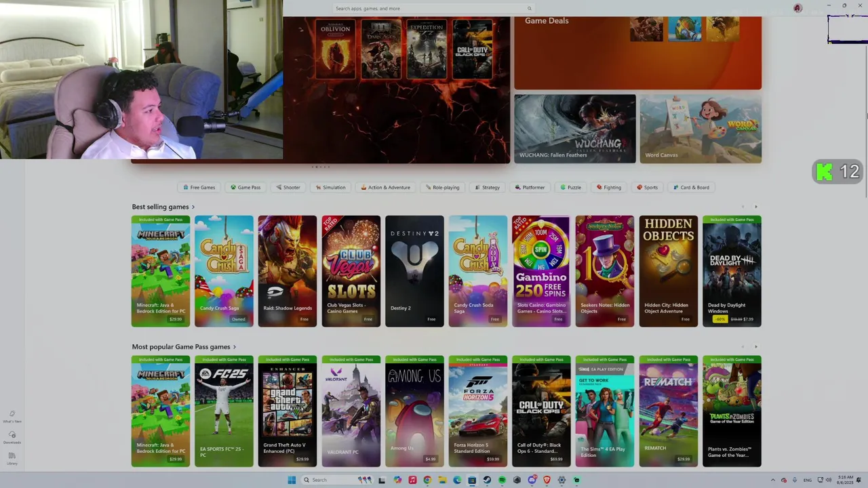Open Settings gear from the taskbar
The height and width of the screenshot is (488, 868).
pyautogui.click(x=561, y=480)
